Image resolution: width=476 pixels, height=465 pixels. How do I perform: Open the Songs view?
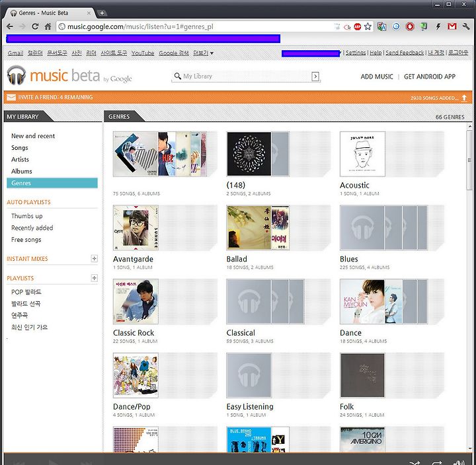19,148
